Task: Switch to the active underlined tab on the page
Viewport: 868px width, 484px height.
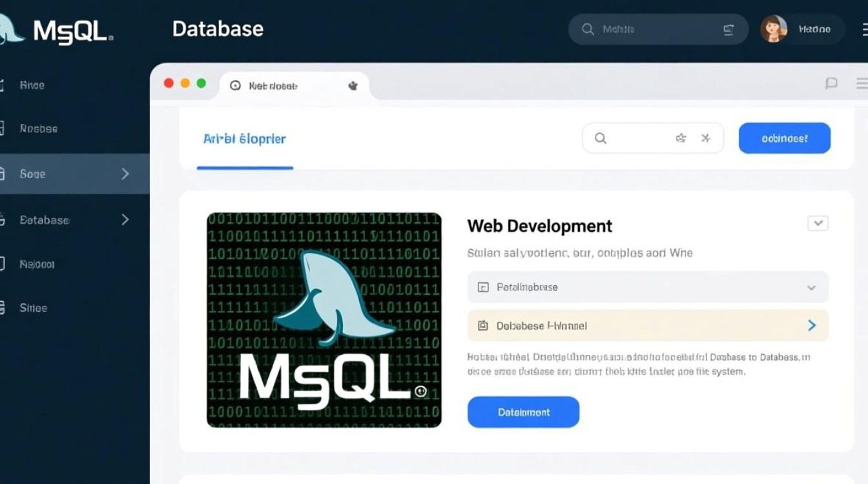Action: 244,137
